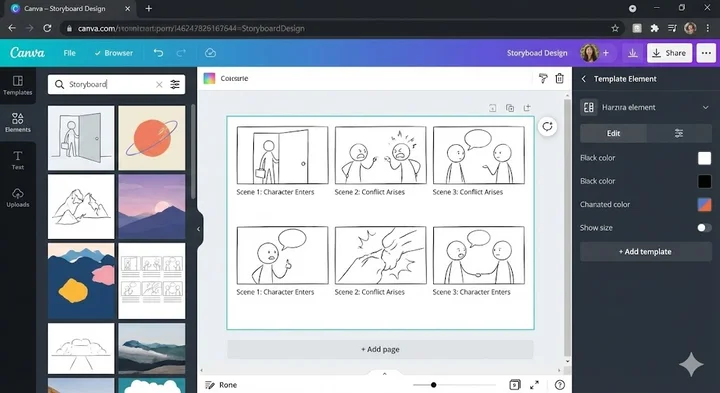This screenshot has height=393, width=720.
Task: Open the File menu
Action: coord(69,53)
